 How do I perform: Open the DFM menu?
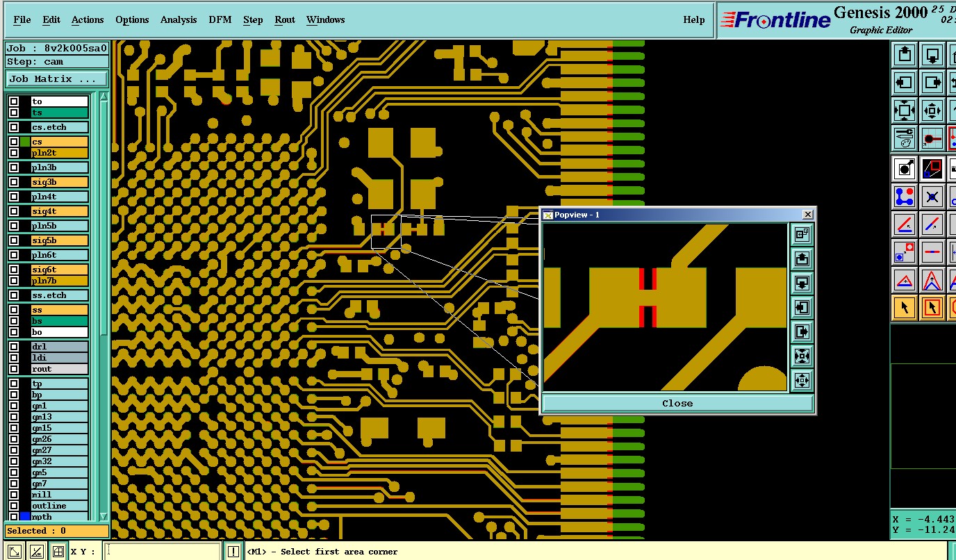[220, 19]
